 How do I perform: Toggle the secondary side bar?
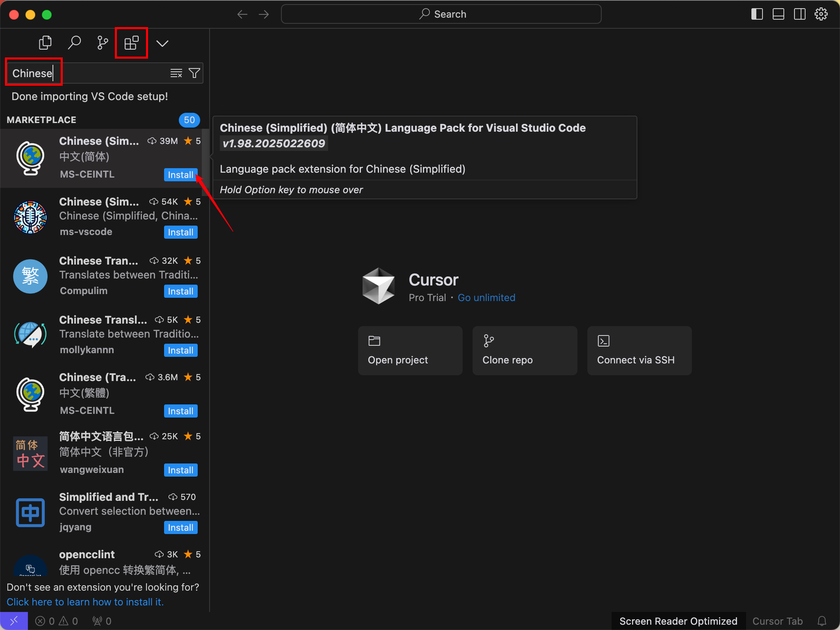[799, 14]
